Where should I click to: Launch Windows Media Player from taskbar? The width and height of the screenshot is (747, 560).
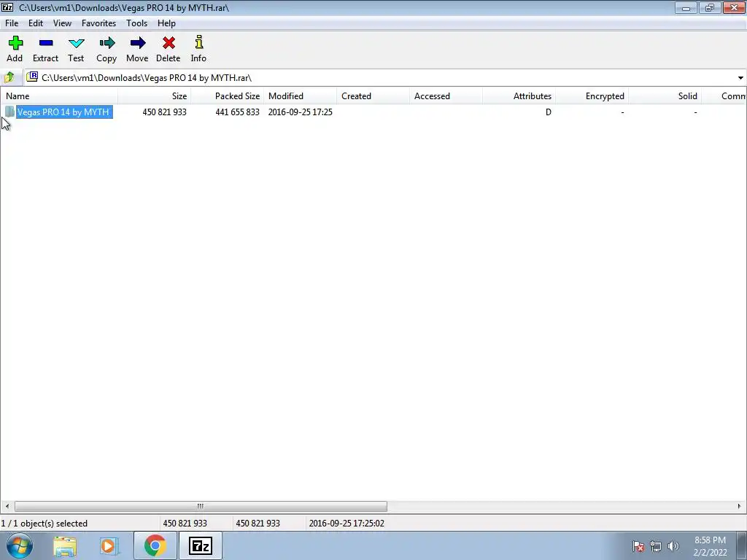coord(109,545)
